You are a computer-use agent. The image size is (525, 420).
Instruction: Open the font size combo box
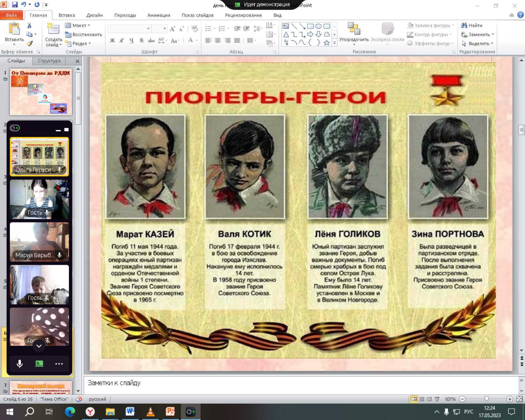(159, 29)
